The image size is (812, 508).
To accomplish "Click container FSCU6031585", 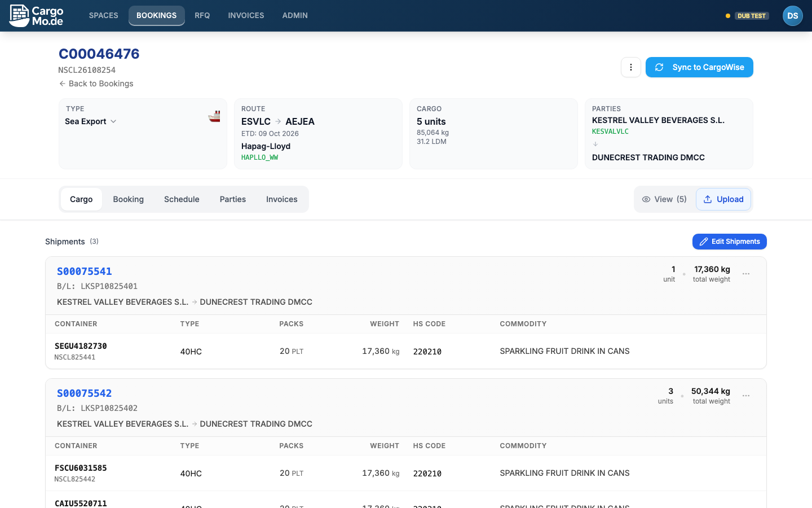I will (x=81, y=468).
